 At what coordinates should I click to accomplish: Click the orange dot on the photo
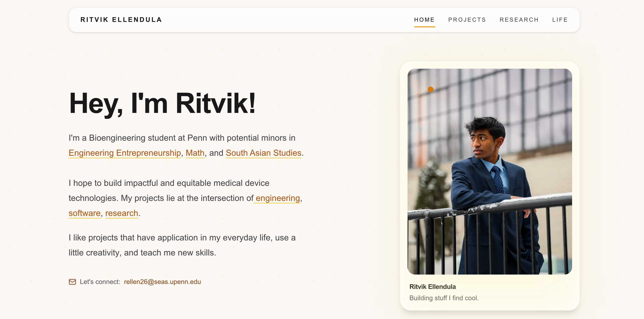430,89
